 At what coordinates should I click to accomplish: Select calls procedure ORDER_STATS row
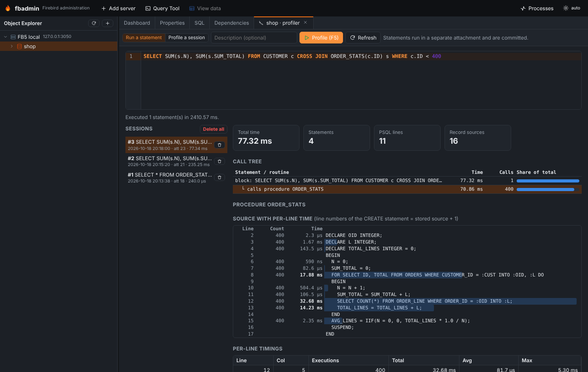(407, 189)
